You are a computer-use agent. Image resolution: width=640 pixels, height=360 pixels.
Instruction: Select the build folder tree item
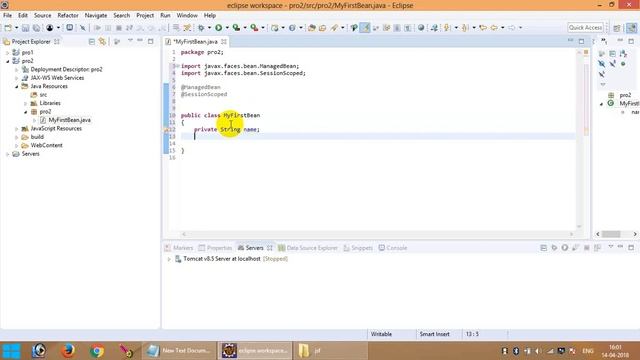pyautogui.click(x=37, y=137)
